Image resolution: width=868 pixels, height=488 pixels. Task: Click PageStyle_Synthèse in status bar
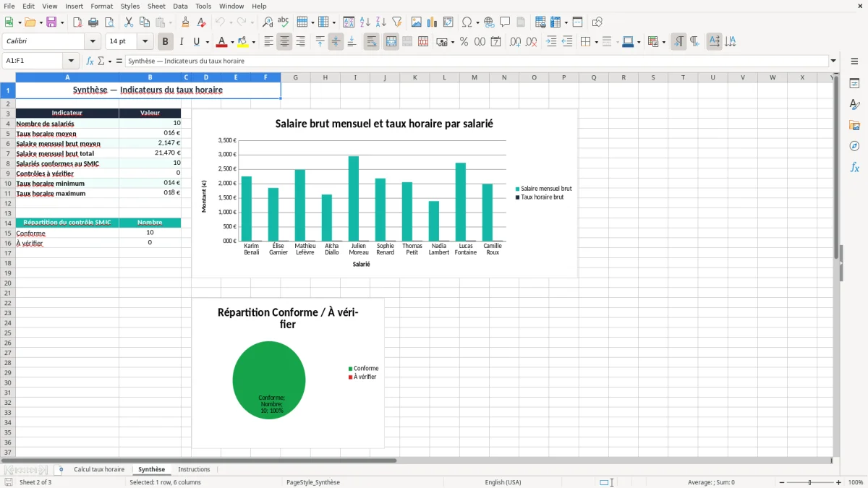pos(313,482)
